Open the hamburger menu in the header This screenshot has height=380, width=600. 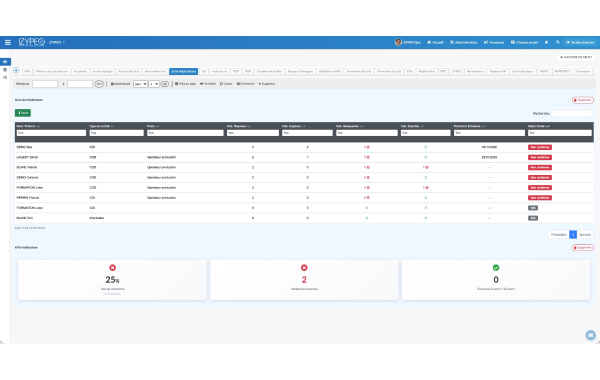tap(8, 42)
